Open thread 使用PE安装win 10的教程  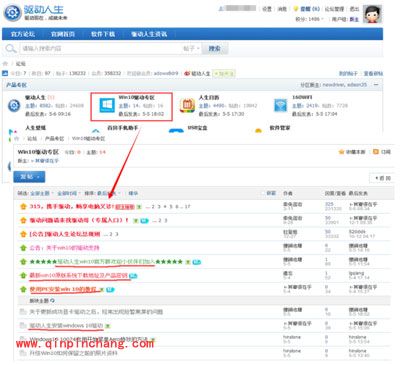point(63,289)
